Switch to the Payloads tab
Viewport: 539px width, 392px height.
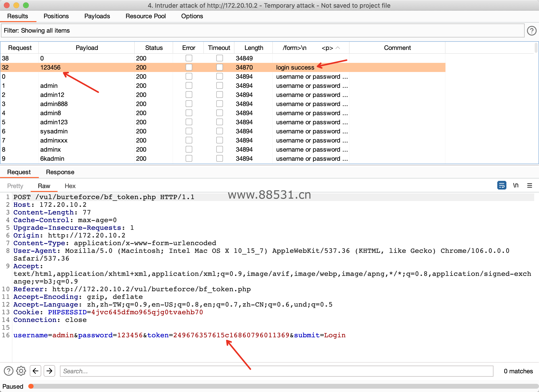97,16
